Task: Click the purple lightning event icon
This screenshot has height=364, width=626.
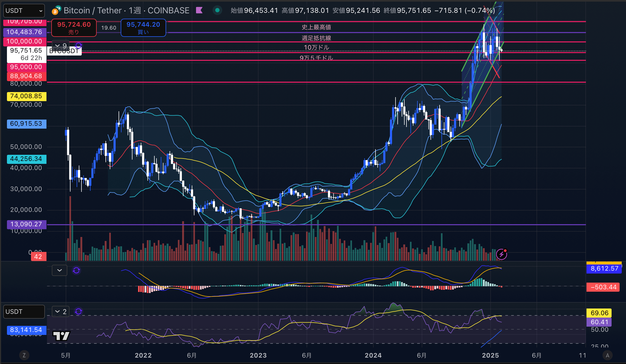Action: pos(502,254)
